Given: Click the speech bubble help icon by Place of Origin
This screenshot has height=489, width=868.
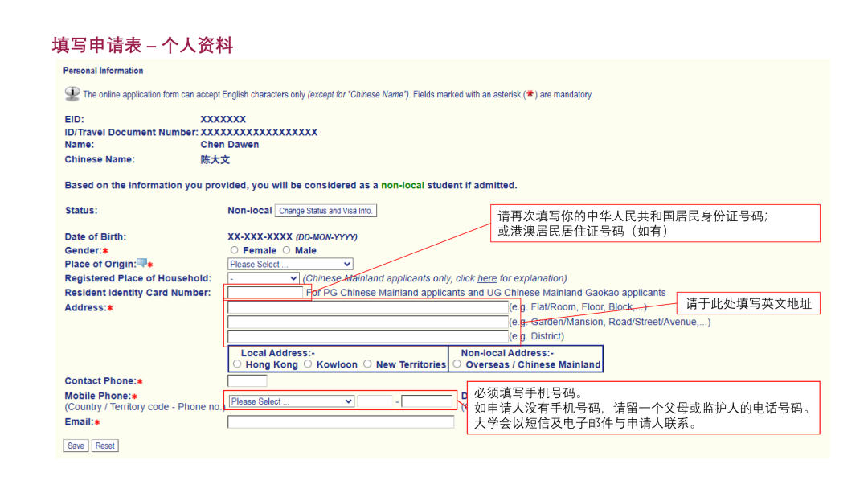Looking at the screenshot, I should [x=141, y=262].
